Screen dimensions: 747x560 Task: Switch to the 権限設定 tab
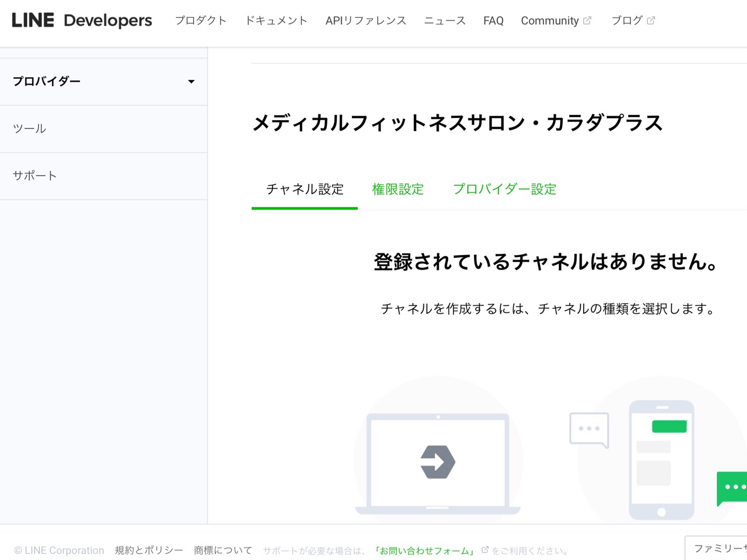pyautogui.click(x=398, y=190)
